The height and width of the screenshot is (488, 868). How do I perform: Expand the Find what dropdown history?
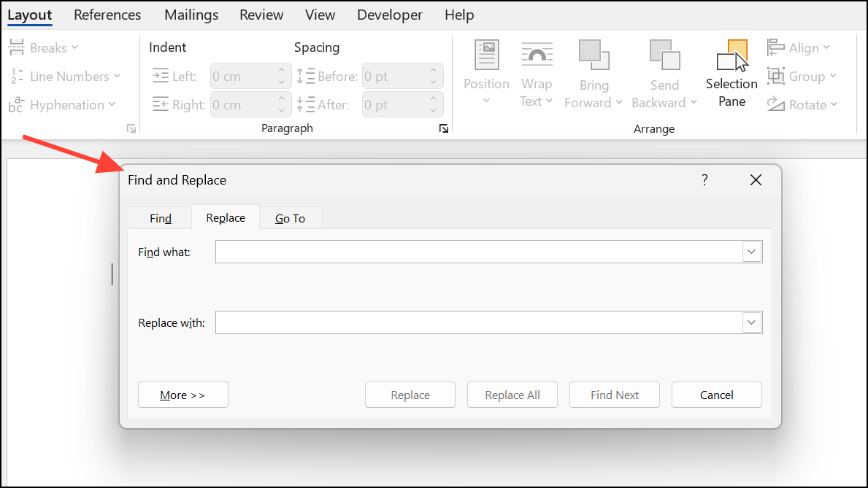752,252
